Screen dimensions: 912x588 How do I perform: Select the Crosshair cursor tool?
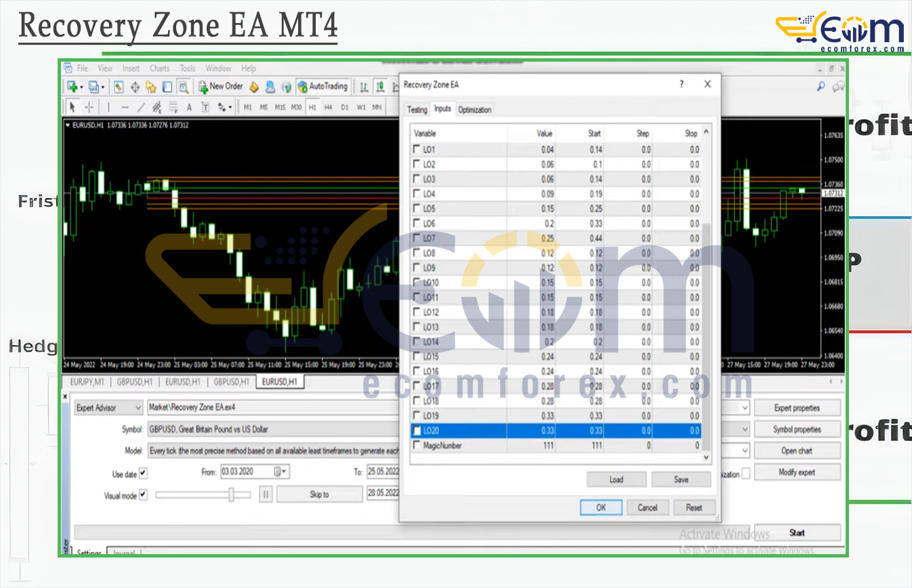click(89, 107)
